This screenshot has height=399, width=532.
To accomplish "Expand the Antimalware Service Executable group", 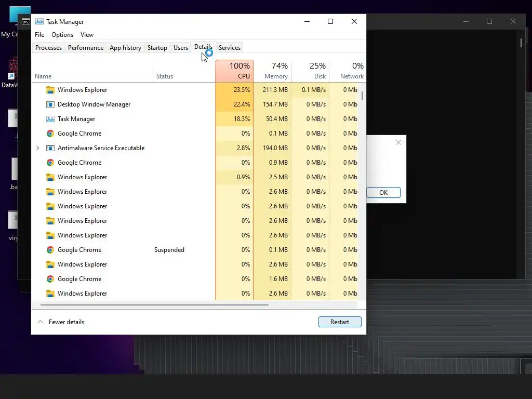I will [x=37, y=148].
